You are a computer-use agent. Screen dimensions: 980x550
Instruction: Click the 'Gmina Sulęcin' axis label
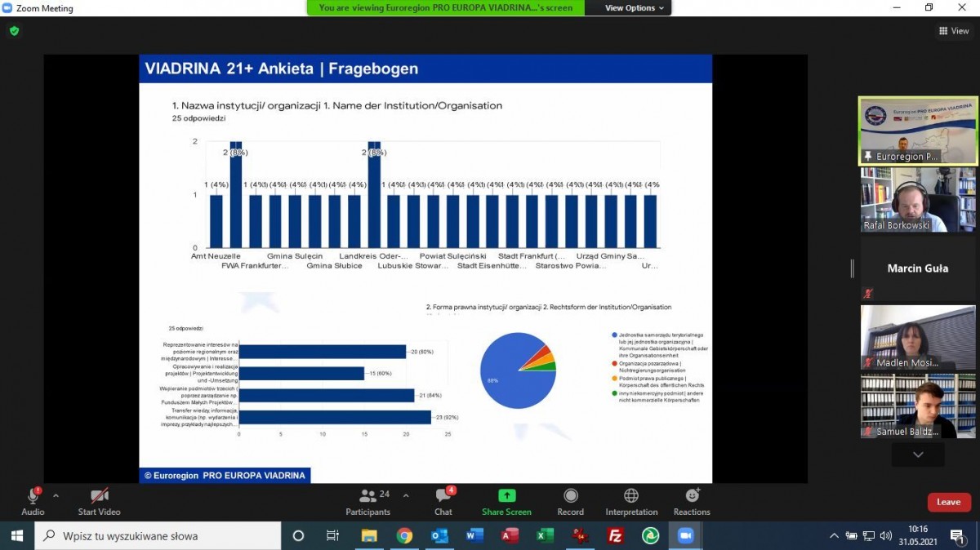[295, 256]
